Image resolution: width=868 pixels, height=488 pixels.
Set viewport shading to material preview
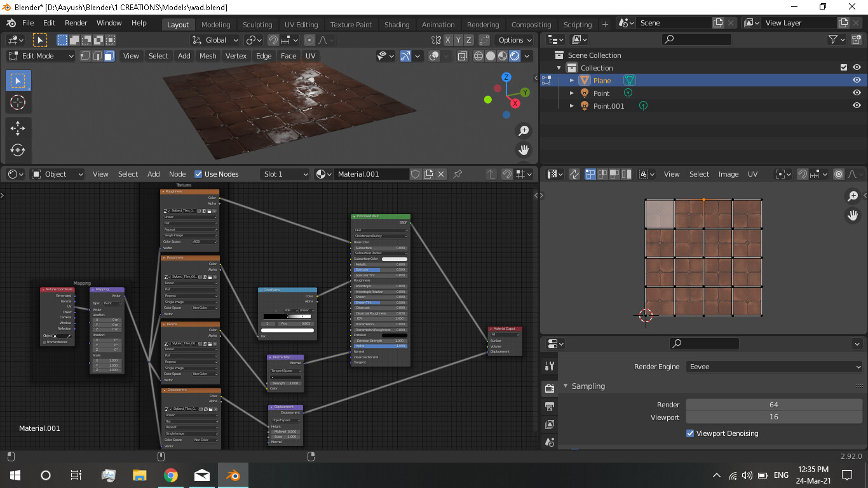(503, 56)
